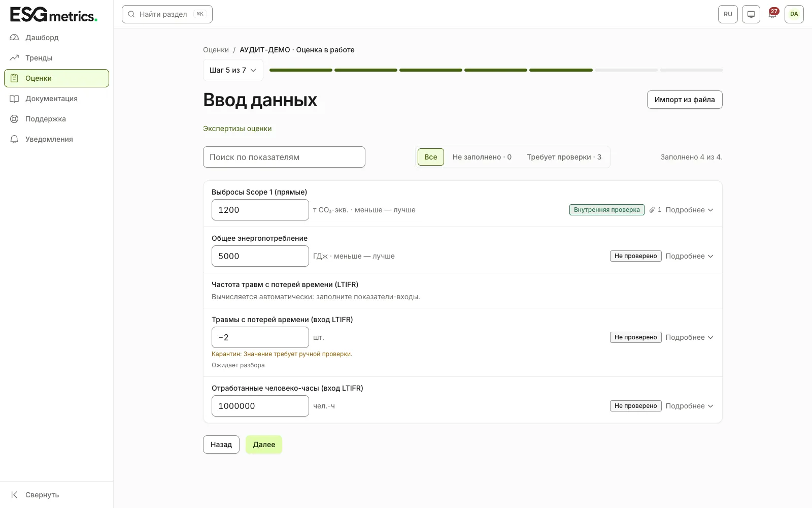Click the Назад button
The width and height of the screenshot is (812, 508).
tap(221, 444)
